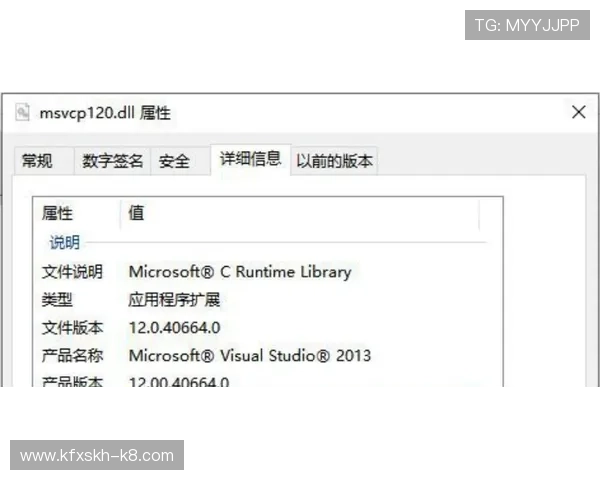600x480 pixels.
Task: Close the msvcp120.dll properties dialog
Action: 579,113
